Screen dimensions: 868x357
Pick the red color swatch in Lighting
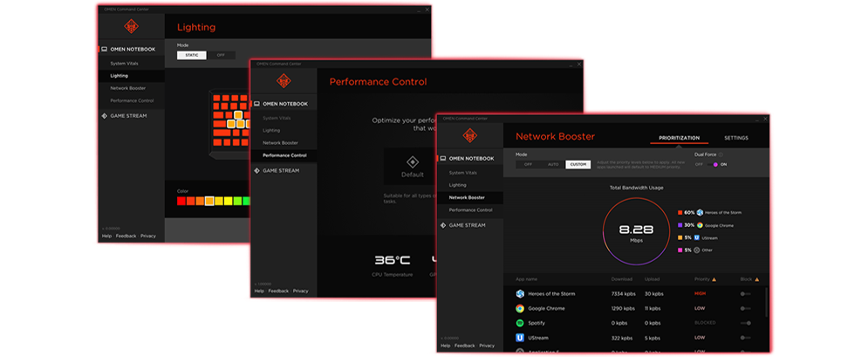(181, 201)
